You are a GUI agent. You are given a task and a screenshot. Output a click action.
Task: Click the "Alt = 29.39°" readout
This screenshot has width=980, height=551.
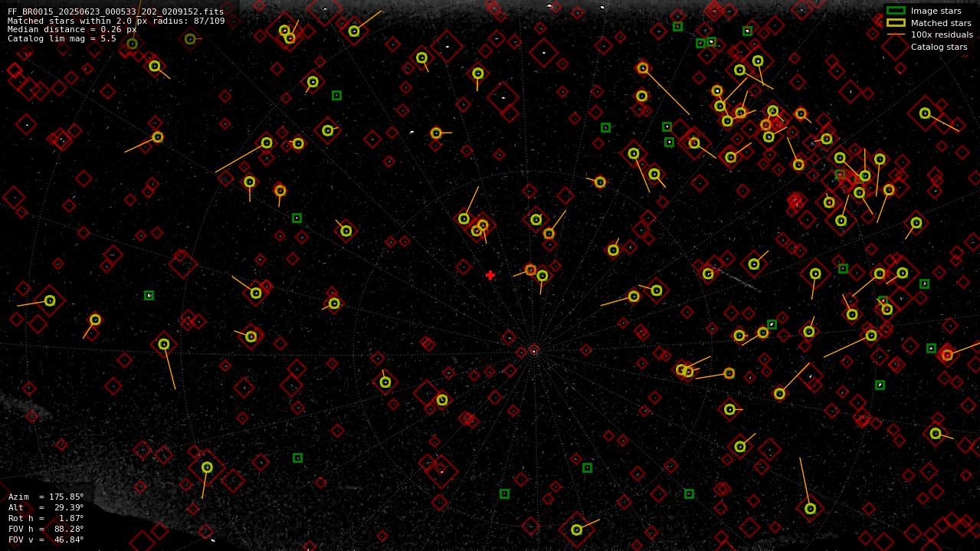[x=46, y=507]
